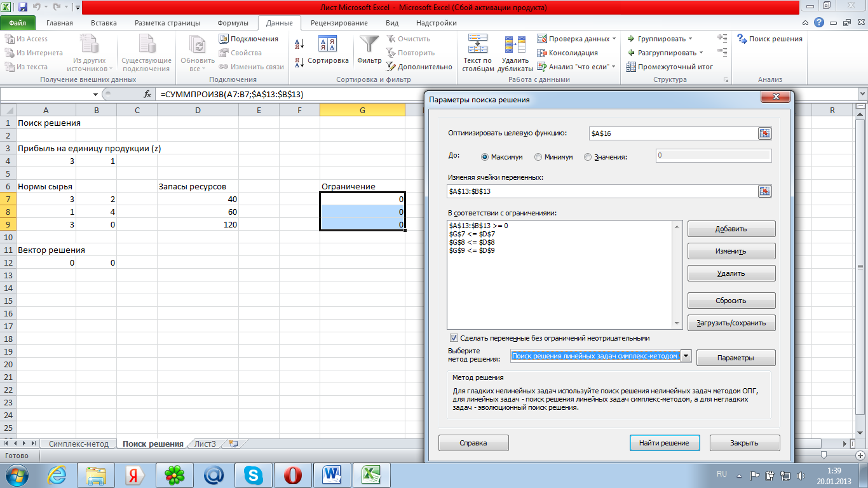
Task: Switch to the Симплекс-метод sheet tab
Action: [79, 444]
